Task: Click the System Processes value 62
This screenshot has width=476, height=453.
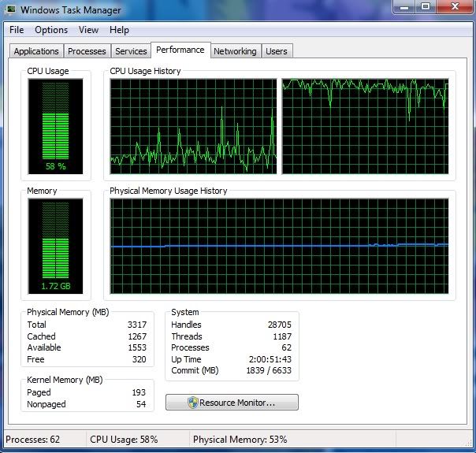Action: pyautogui.click(x=286, y=347)
